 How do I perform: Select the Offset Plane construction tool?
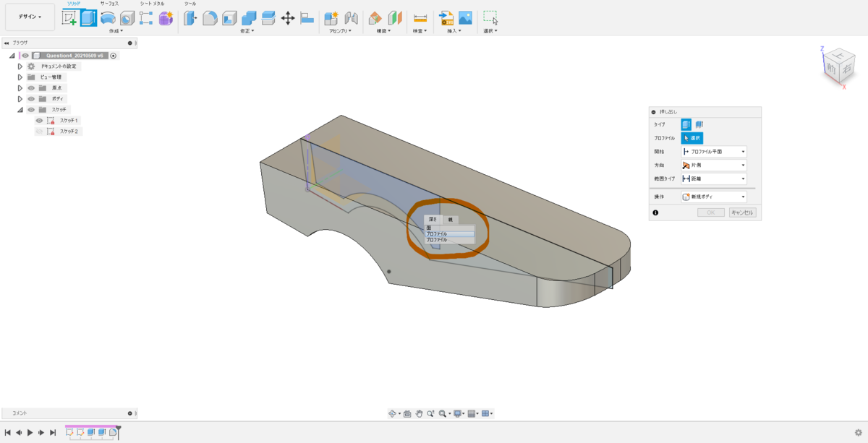375,18
